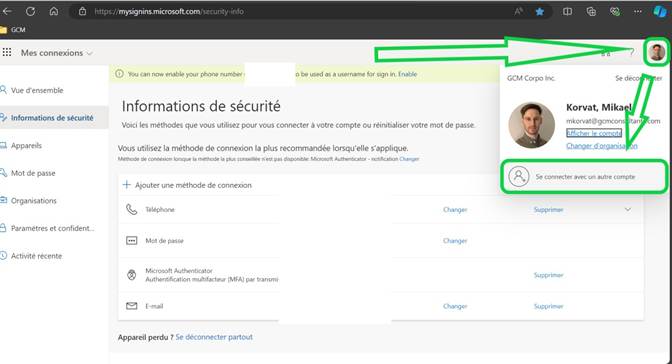Click the password icon in Mot de passe row
Image resolution: width=672 pixels, height=364 pixels.
132,241
